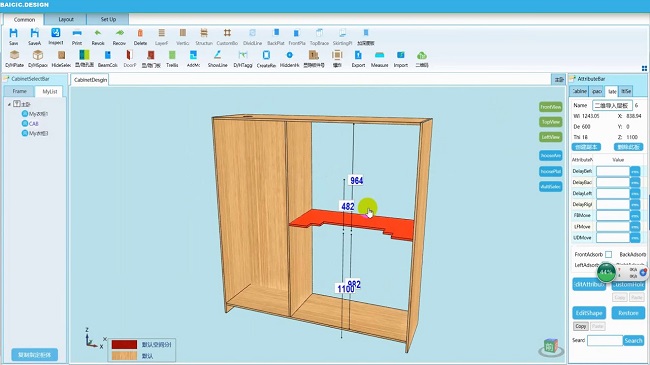This screenshot has width=650, height=365.
Task: Click the Restore button
Action: 628,313
